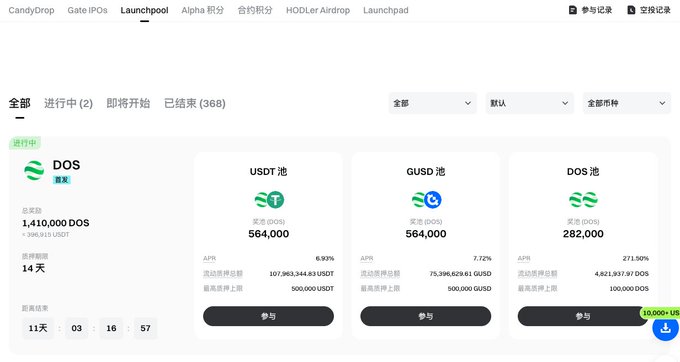Click the DOS pool coin pair icon

point(583,200)
